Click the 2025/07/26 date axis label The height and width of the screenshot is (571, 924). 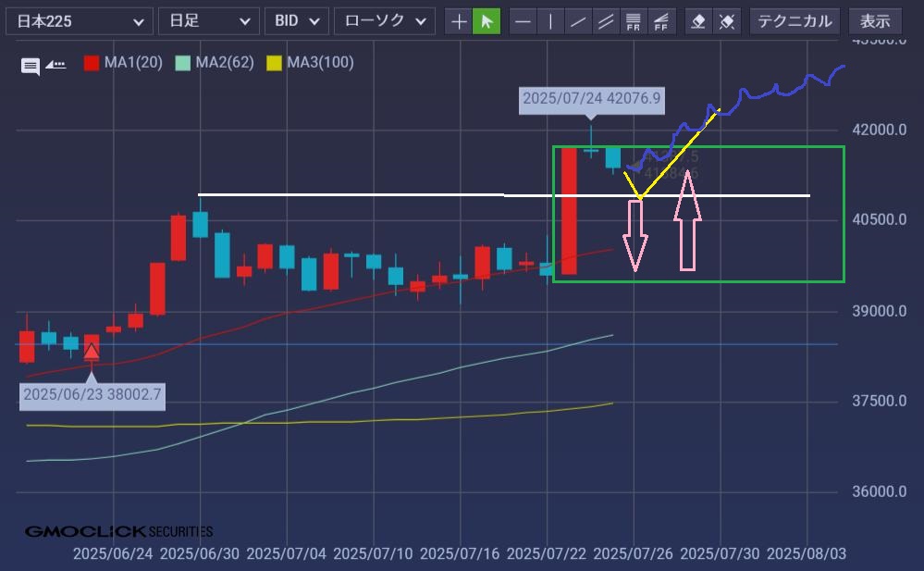point(634,554)
